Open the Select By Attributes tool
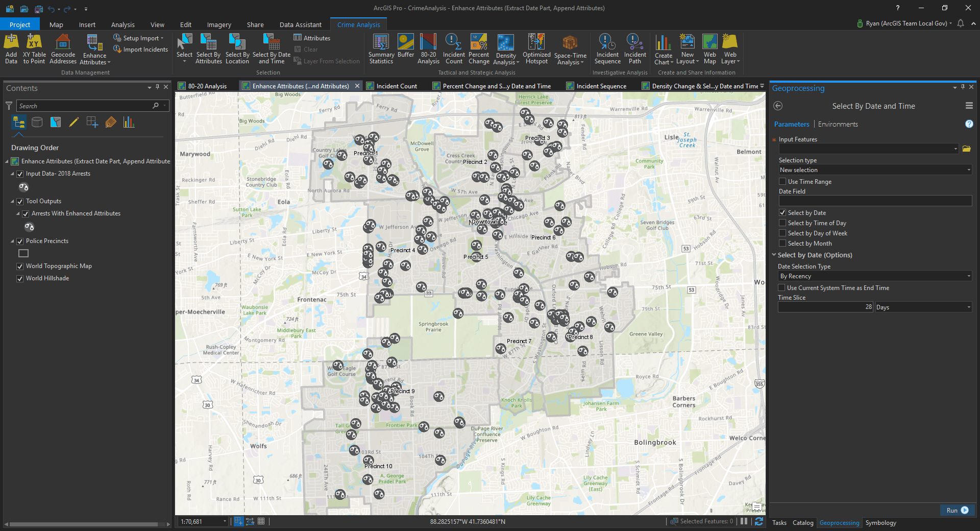This screenshot has height=531, width=980. coord(208,49)
